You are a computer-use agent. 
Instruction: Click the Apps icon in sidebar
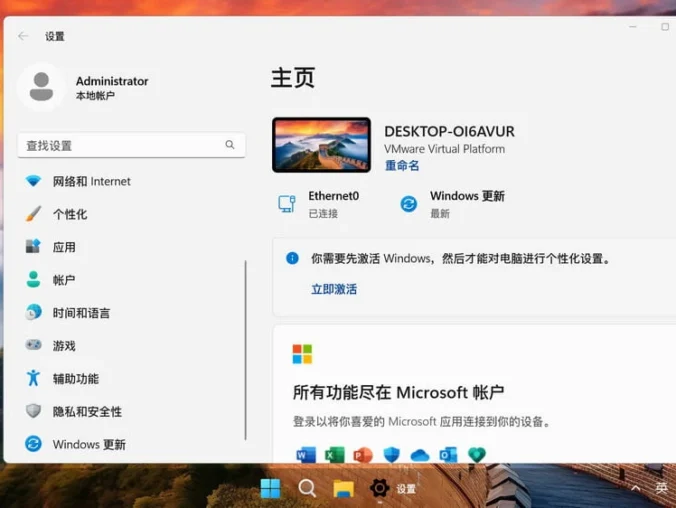tap(33, 246)
